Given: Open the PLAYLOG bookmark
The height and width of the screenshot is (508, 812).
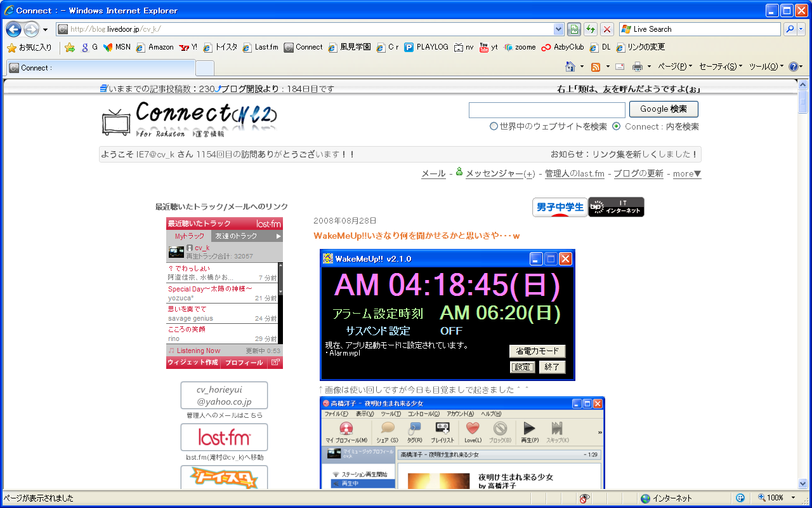Looking at the screenshot, I should 426,47.
